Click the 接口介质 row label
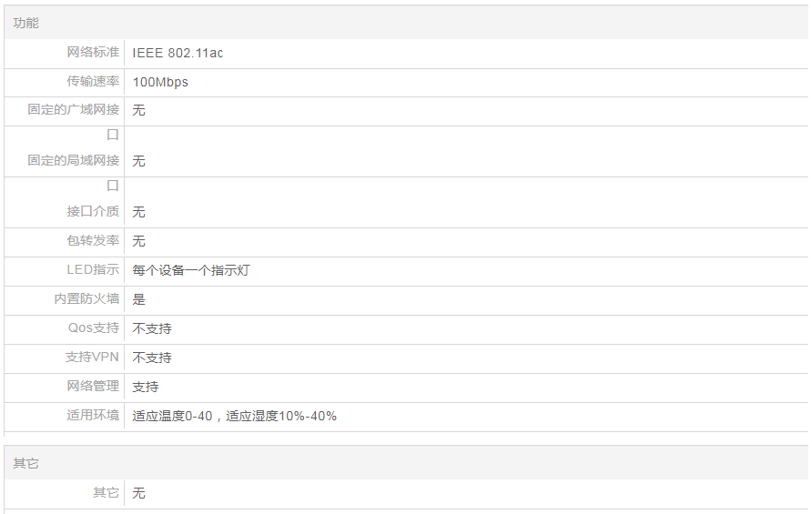The height and width of the screenshot is (514, 812). pyautogui.click(x=93, y=212)
